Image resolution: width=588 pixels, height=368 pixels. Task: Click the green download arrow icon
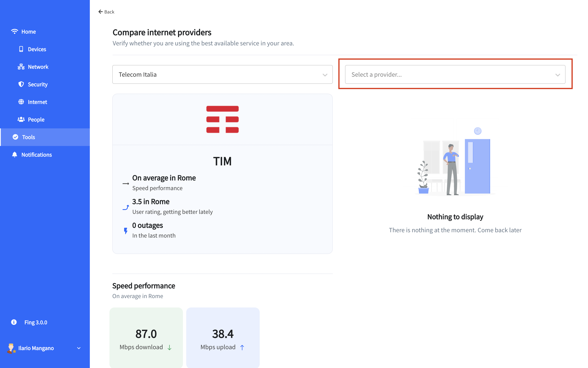click(x=169, y=347)
